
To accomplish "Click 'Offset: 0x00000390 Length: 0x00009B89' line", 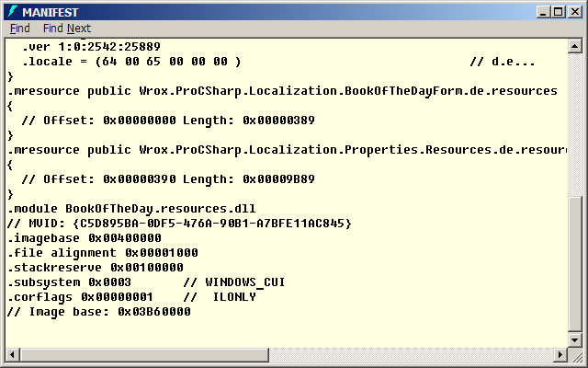I will point(168,179).
